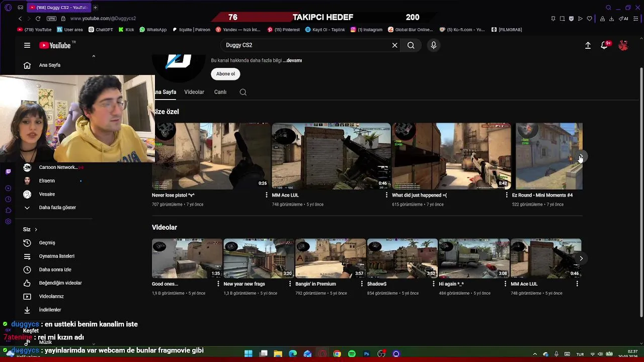Open the Windows Start button
The height and width of the screenshot is (362, 644).
click(x=249, y=354)
